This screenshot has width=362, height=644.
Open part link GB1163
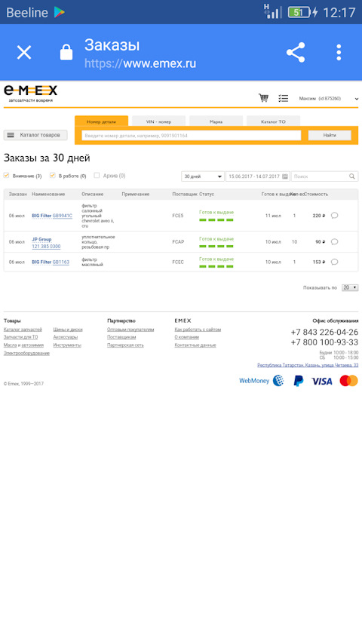tap(61, 262)
